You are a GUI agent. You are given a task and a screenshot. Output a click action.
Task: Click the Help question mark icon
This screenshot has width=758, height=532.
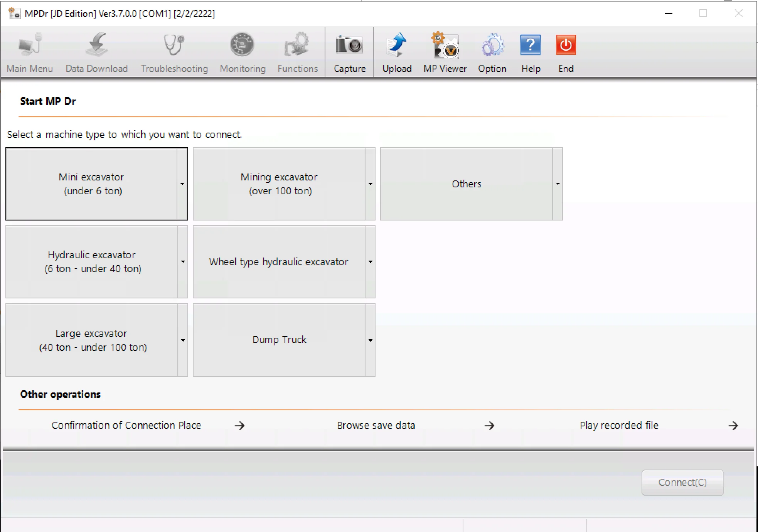[x=531, y=45]
